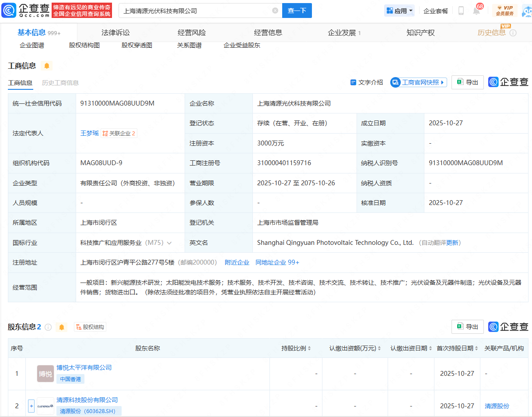The image size is (532, 417).
Task: Click the Qcc.com logo
Action: [25, 11]
